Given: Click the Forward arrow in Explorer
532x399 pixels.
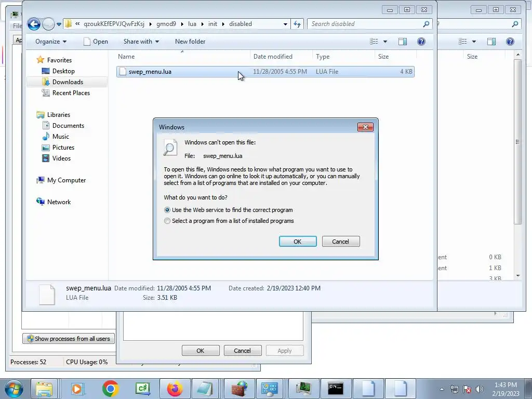Looking at the screenshot, I should click(x=49, y=24).
